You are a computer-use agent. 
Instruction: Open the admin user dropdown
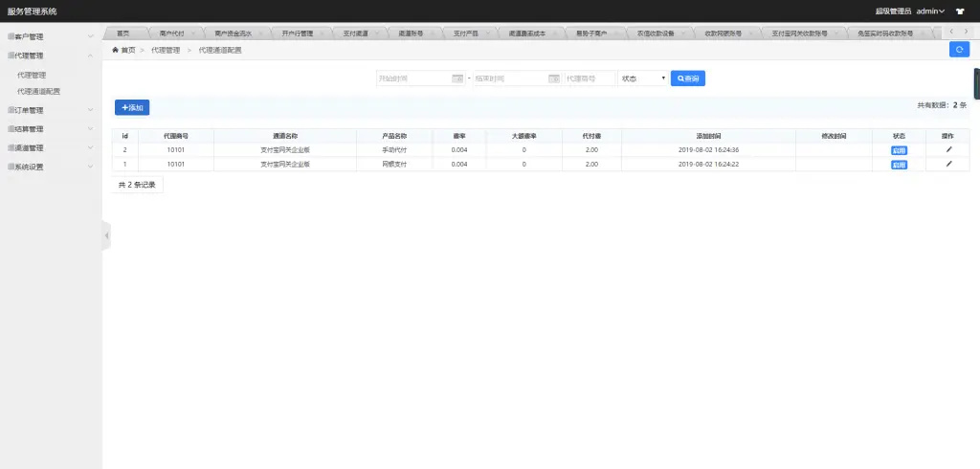pyautogui.click(x=930, y=11)
